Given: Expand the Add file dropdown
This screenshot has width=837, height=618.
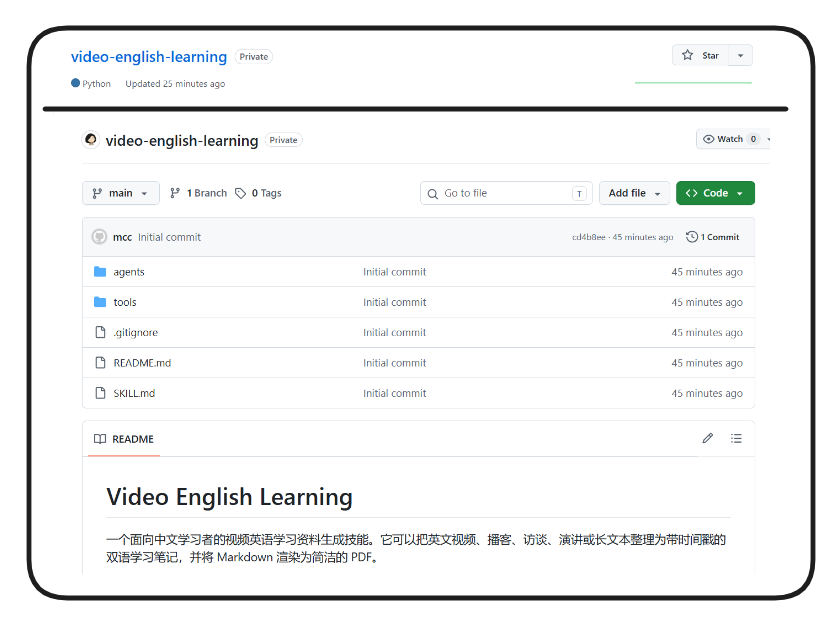Looking at the screenshot, I should pos(634,193).
